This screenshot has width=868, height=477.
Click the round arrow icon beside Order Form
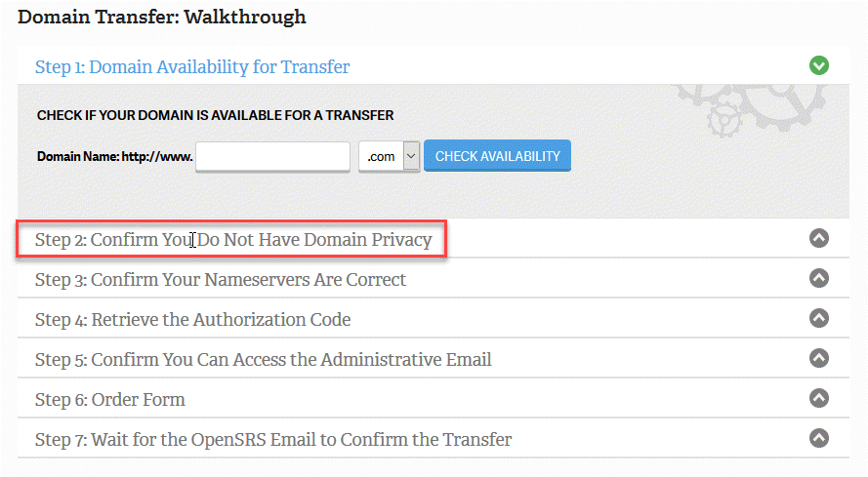819,398
